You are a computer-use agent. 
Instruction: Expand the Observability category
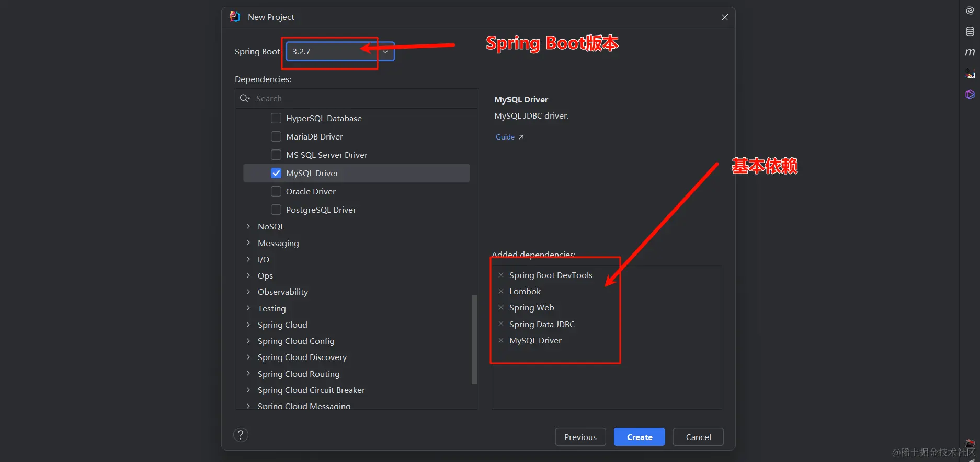248,292
